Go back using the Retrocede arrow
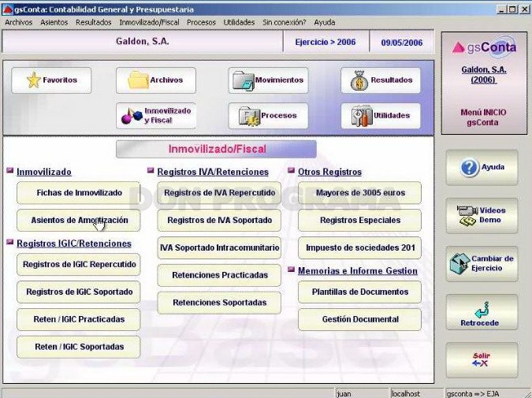Viewport: 532px width, 398px height. click(x=482, y=312)
